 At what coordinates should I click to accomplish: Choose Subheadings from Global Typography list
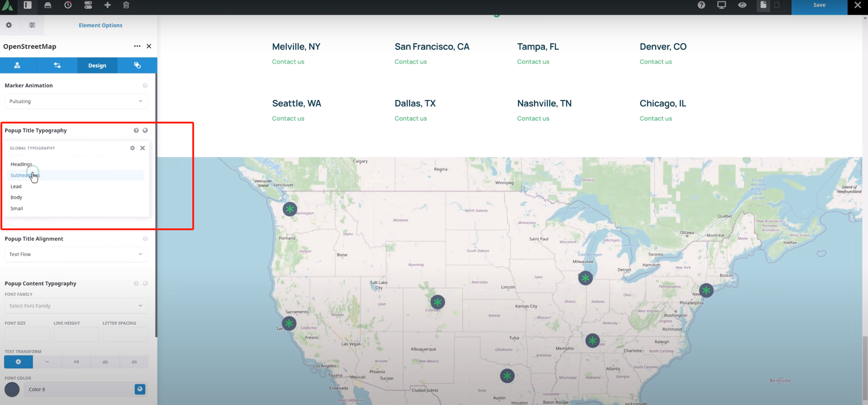tap(25, 175)
